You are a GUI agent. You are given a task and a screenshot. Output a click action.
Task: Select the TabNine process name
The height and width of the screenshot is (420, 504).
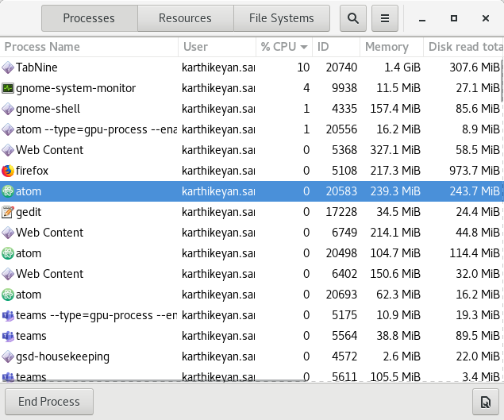[37, 67]
